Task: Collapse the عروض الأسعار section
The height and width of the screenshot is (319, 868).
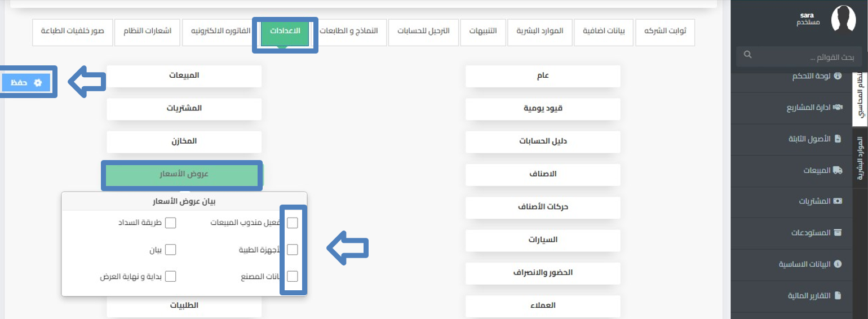Action: 183,174
